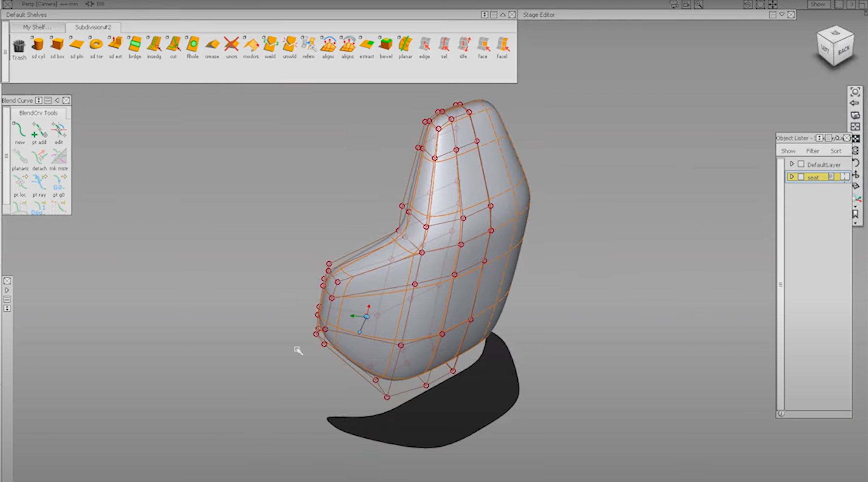Viewport: 868px width, 482px height.
Task: Select the Trash tool on Subdivision shelf
Action: pyautogui.click(x=19, y=46)
